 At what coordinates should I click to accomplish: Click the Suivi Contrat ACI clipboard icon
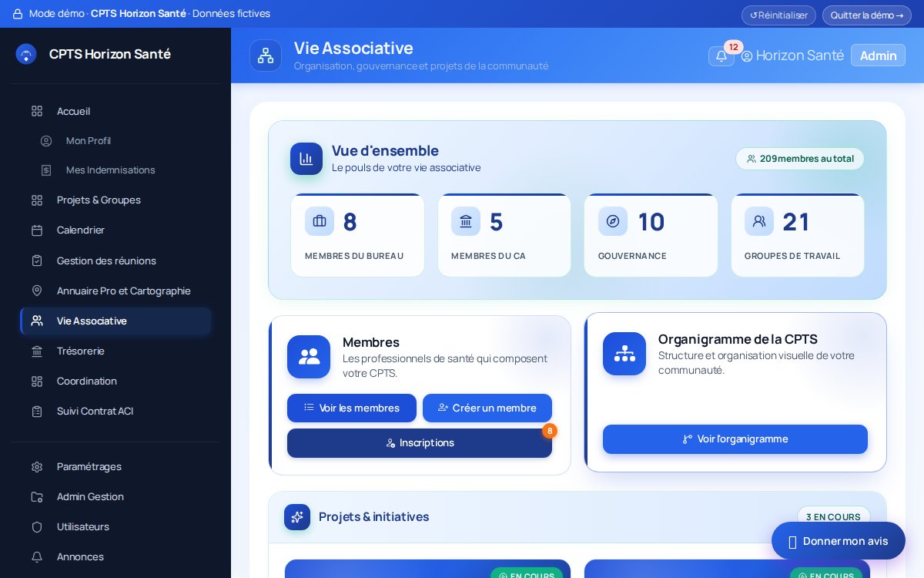pos(37,412)
